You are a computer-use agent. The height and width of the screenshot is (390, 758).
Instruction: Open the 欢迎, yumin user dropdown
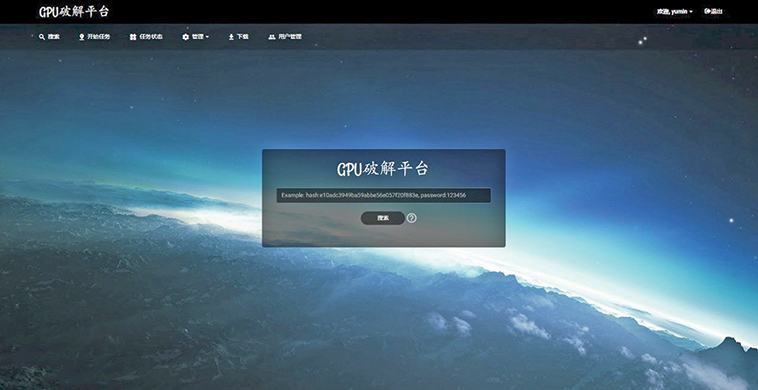coord(675,11)
